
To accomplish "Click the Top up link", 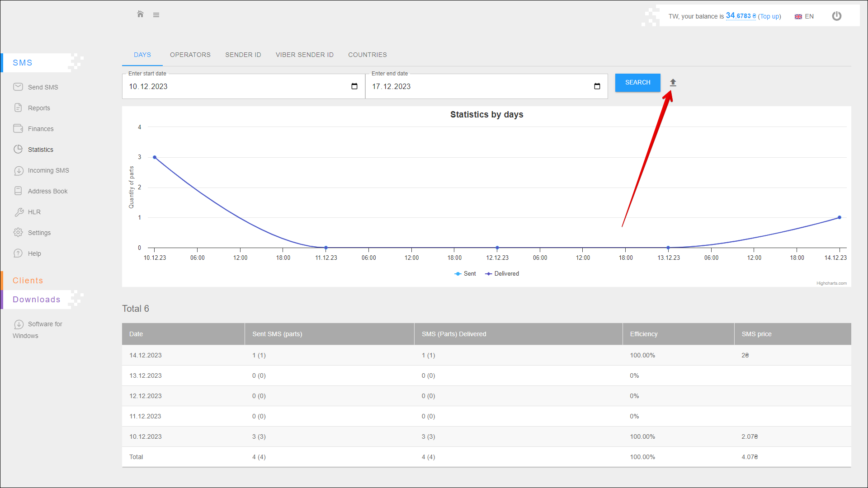I will click(x=769, y=16).
